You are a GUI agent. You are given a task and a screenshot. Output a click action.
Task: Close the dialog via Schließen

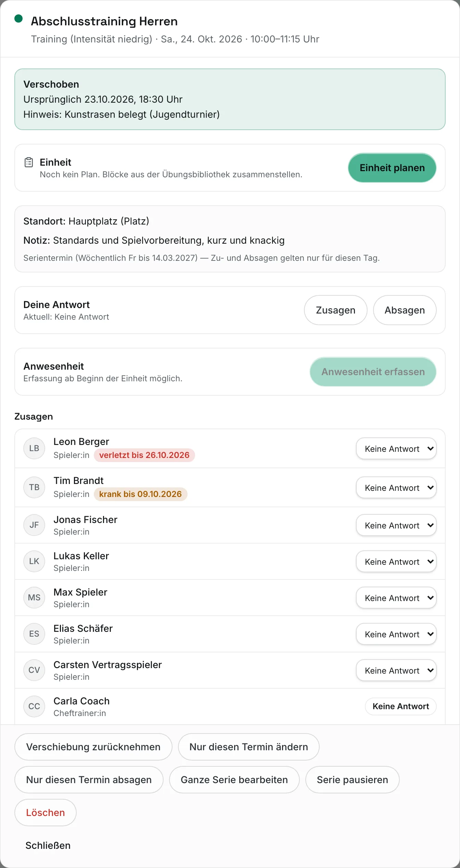(x=48, y=845)
